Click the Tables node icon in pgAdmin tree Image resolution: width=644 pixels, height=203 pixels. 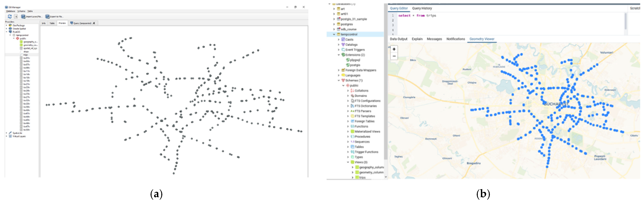pyautogui.click(x=352, y=147)
